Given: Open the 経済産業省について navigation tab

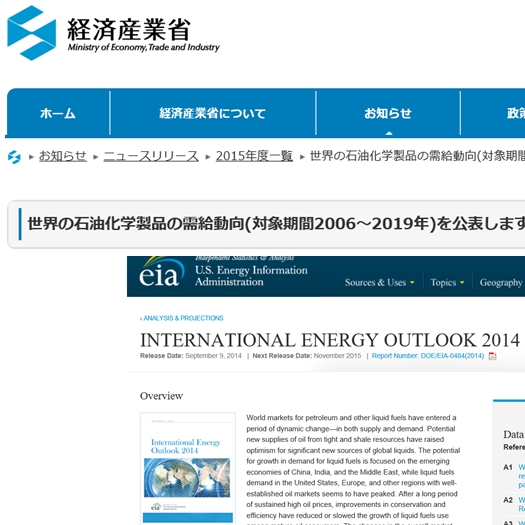Looking at the screenshot, I should (x=213, y=113).
